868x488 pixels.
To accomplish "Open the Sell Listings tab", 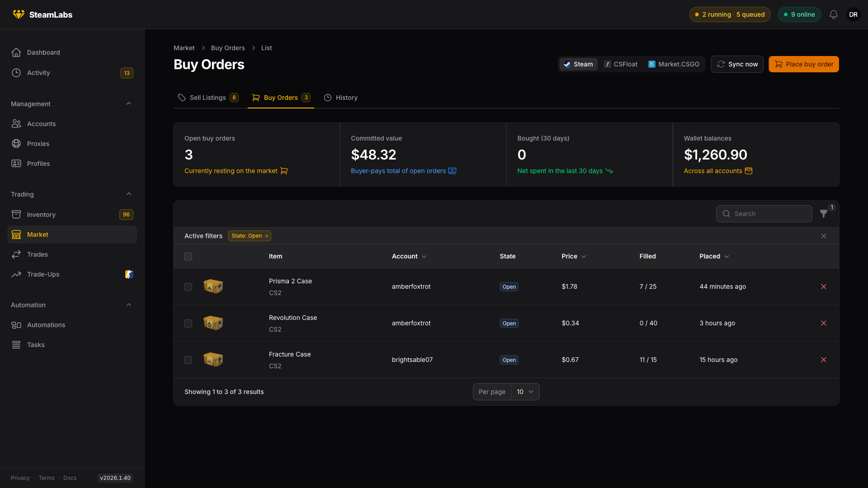I will pos(208,98).
